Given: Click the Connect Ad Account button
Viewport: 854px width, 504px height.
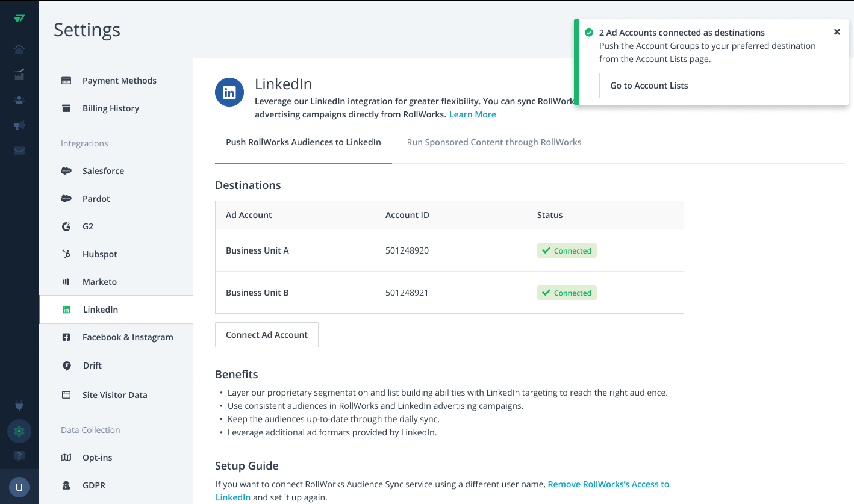Looking at the screenshot, I should tap(267, 335).
